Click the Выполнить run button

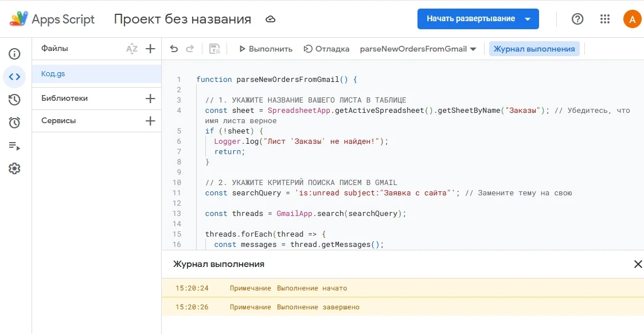266,49
